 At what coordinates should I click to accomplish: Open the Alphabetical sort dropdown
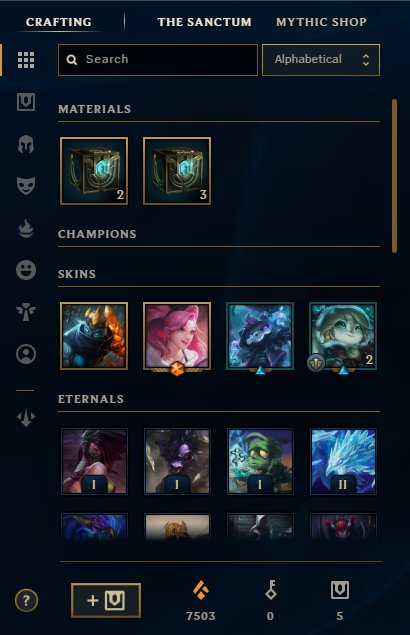tap(321, 60)
